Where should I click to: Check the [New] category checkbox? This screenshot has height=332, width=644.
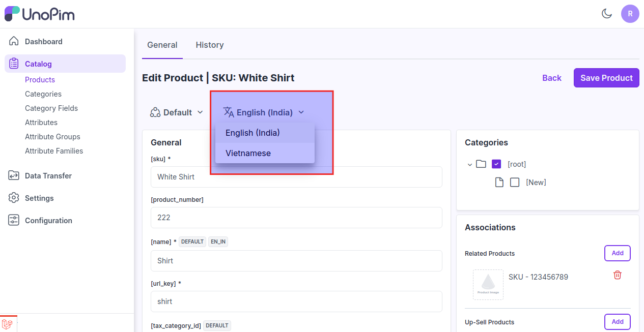[x=515, y=182]
